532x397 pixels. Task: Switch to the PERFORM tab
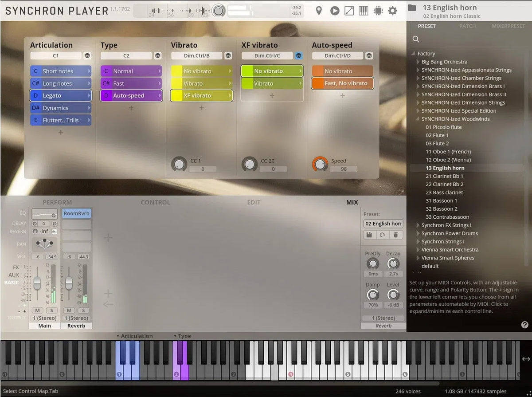(57, 202)
